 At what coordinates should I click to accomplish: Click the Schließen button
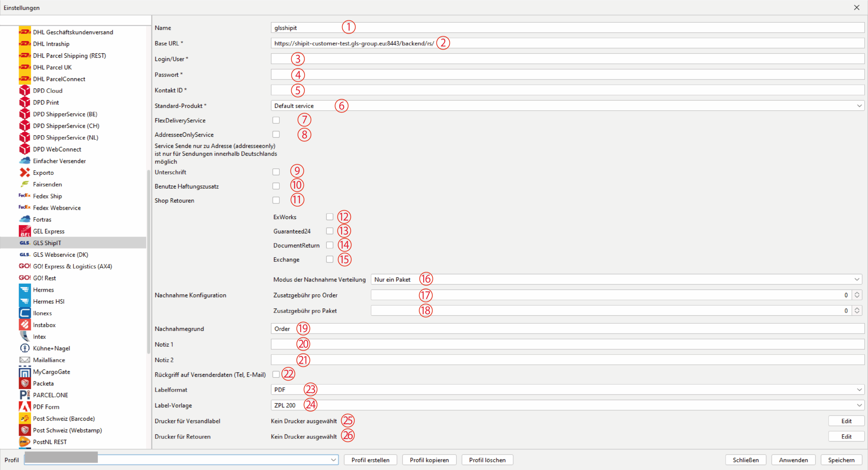(746, 460)
